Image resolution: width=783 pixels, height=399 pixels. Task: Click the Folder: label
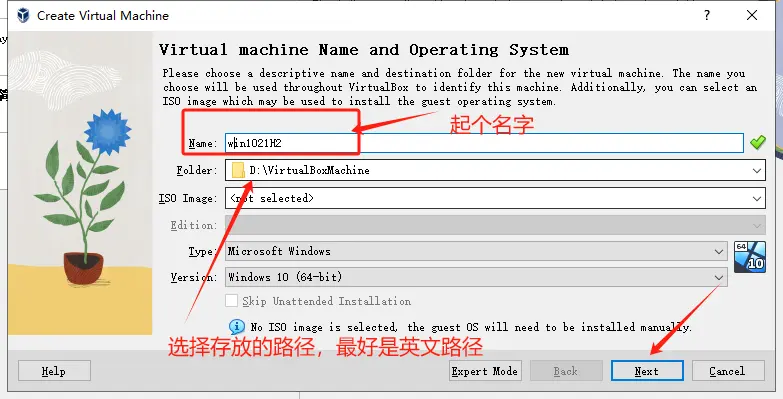pos(197,170)
